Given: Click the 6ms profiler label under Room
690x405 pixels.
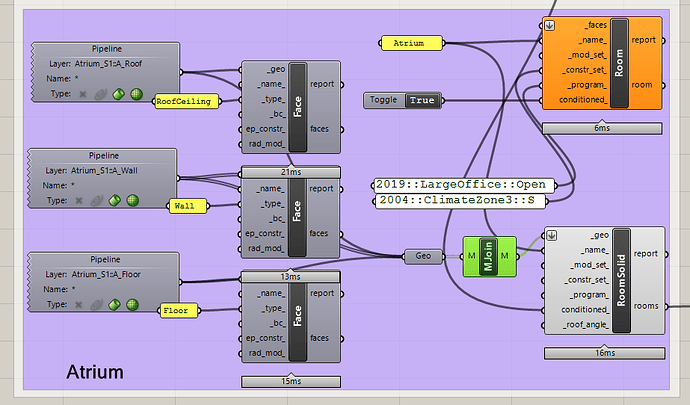Looking at the screenshot, I should click(602, 129).
